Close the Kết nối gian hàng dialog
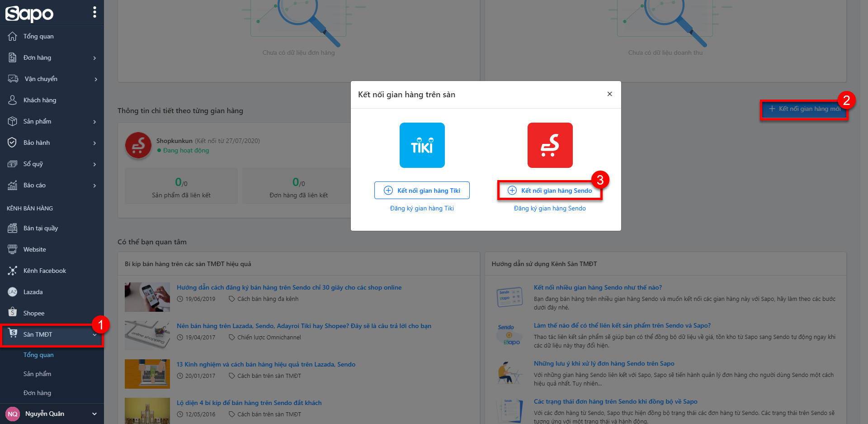 609,94
